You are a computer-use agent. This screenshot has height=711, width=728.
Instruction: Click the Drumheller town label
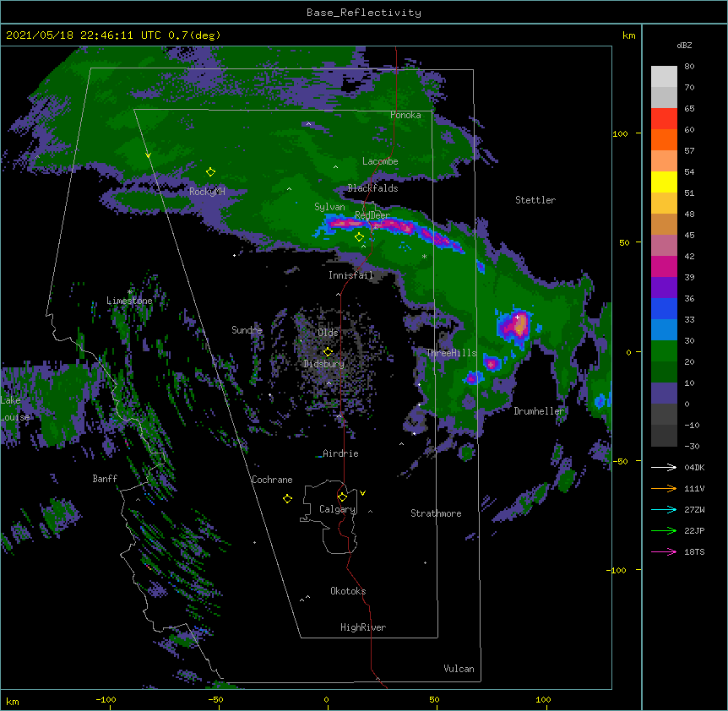[539, 411]
